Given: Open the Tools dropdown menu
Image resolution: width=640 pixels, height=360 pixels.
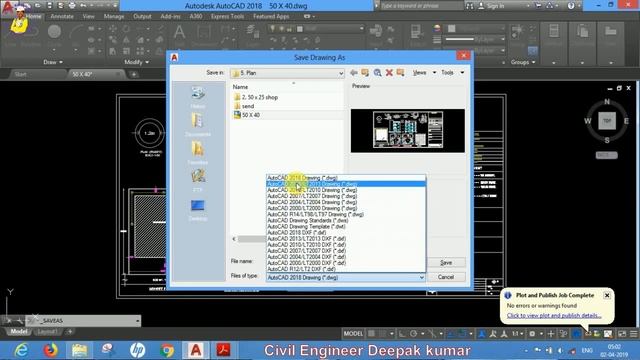Looking at the screenshot, I should pyautogui.click(x=452, y=73).
